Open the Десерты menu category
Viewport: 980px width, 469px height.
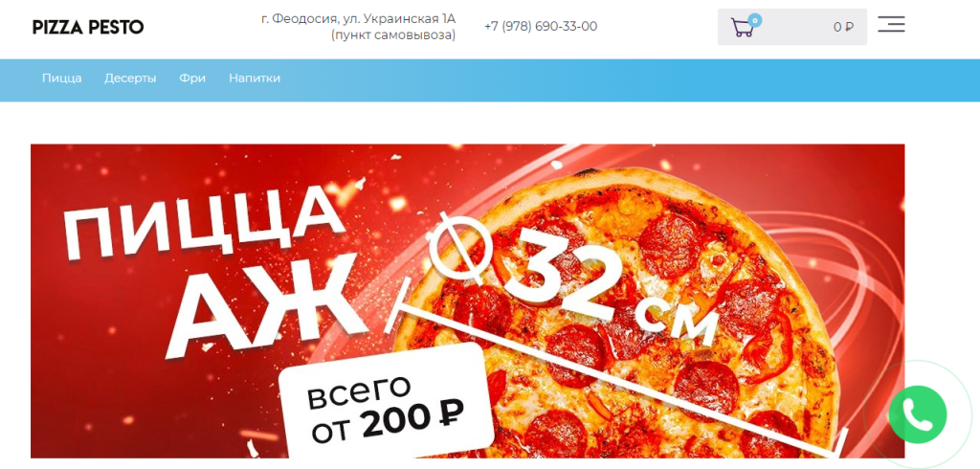tap(130, 78)
